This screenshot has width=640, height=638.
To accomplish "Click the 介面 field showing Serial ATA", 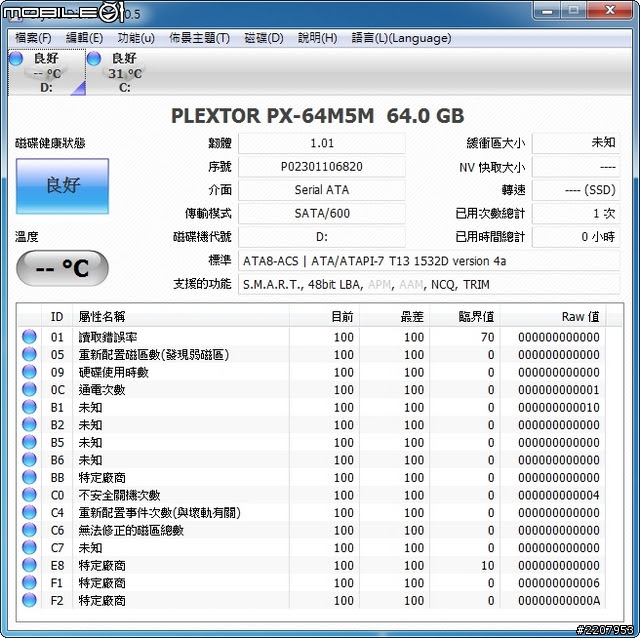I will pyautogui.click(x=322, y=190).
